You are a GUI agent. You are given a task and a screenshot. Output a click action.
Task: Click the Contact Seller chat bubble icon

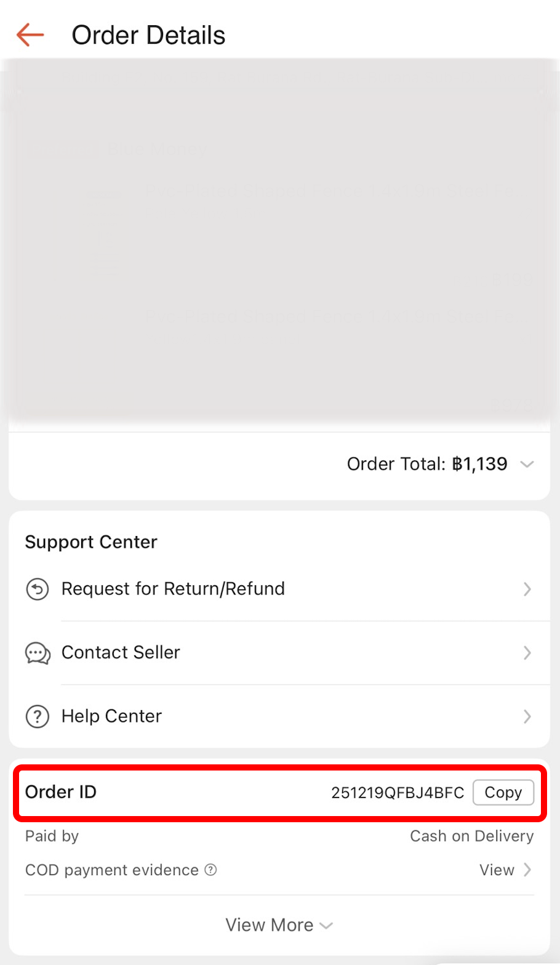(37, 653)
